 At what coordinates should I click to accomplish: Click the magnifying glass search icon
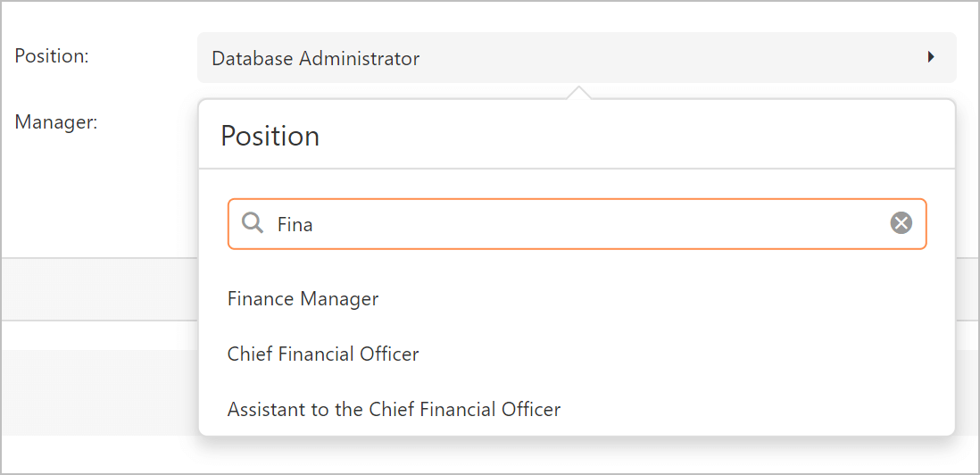pos(253,223)
